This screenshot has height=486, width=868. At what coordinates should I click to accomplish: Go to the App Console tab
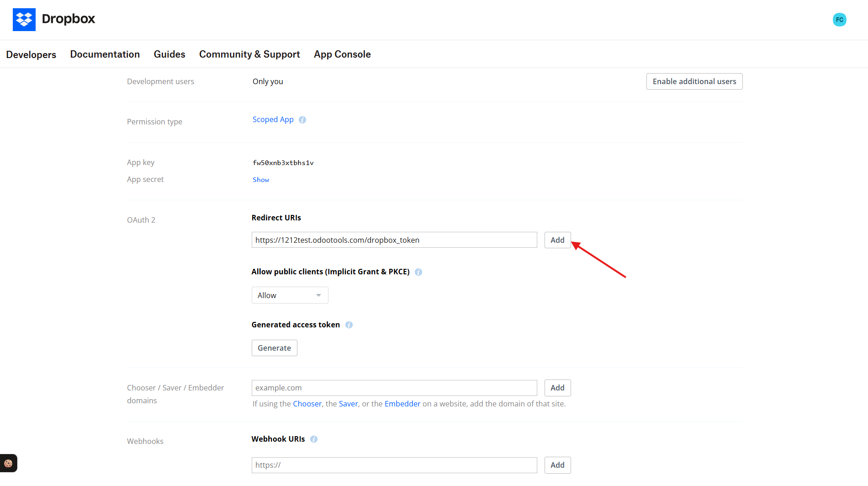(342, 54)
